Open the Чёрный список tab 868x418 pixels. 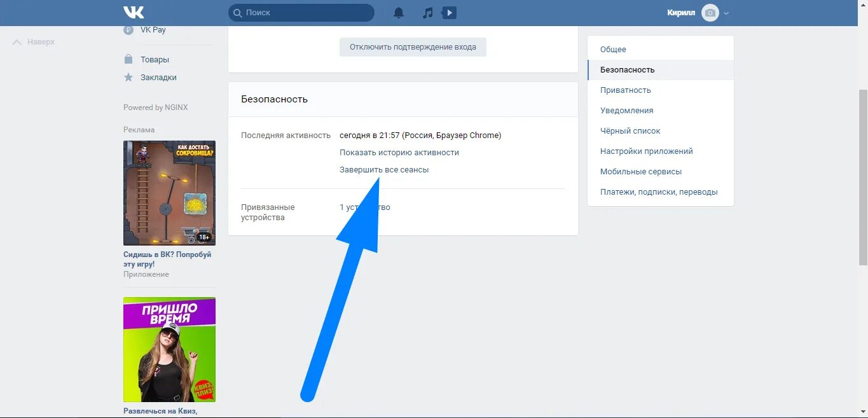(661, 131)
